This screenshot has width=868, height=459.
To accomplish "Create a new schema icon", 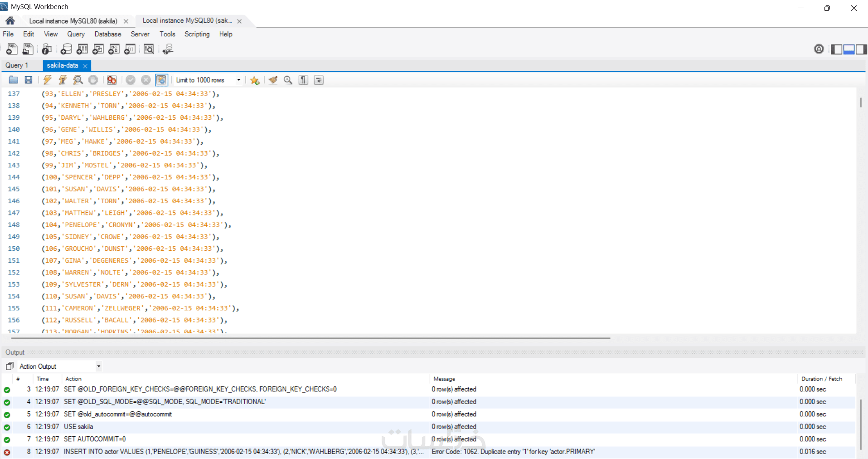I will coord(66,49).
